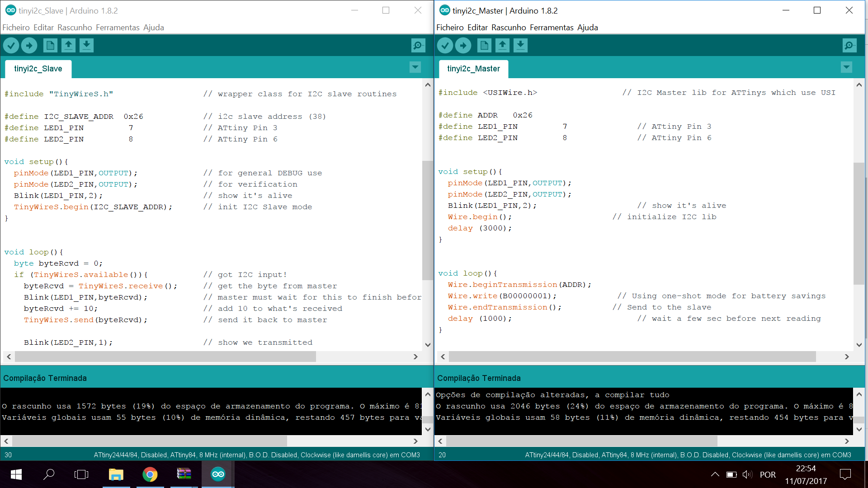Open Ajuda menu in Master window
Image resolution: width=868 pixels, height=488 pixels.
tap(588, 28)
